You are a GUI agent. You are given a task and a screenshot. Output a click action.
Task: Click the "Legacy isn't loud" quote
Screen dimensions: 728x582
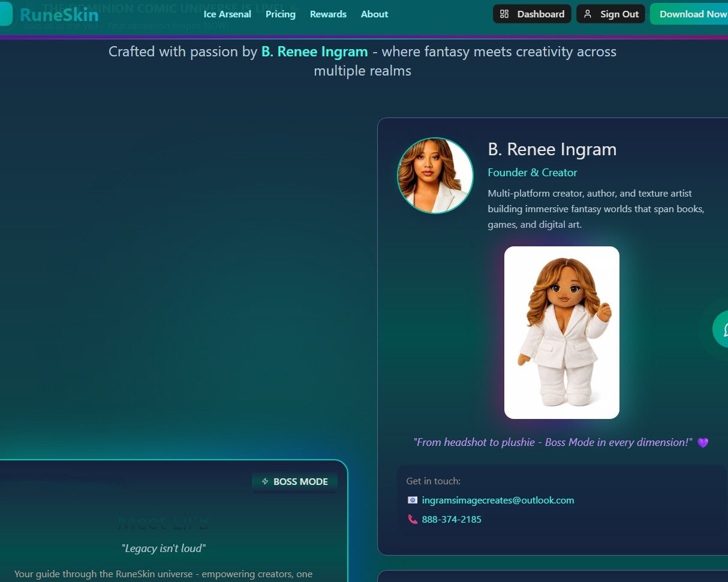click(164, 548)
